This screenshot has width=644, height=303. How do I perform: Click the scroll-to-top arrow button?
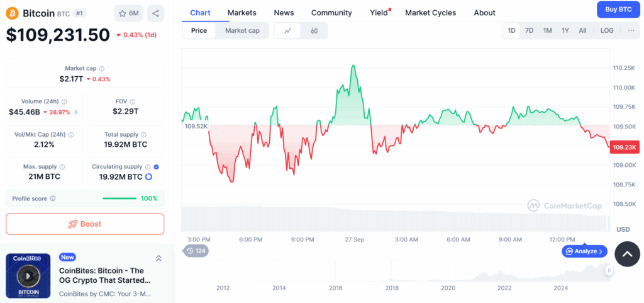(627, 254)
